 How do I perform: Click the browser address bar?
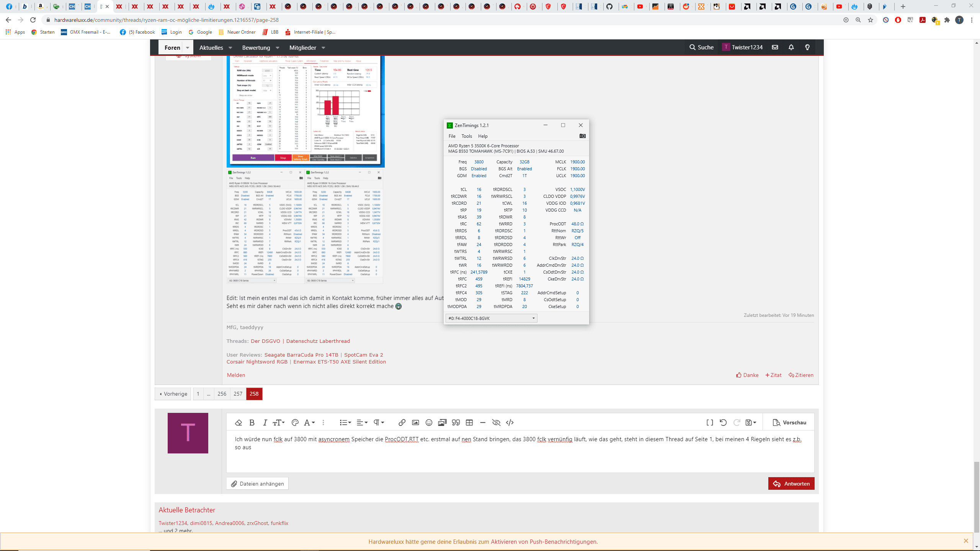pyautogui.click(x=440, y=20)
